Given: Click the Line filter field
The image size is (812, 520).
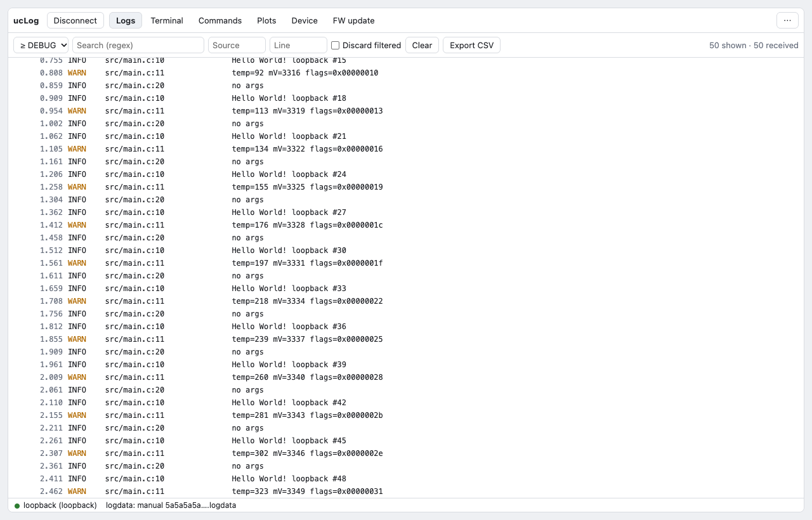Looking at the screenshot, I should pyautogui.click(x=298, y=45).
